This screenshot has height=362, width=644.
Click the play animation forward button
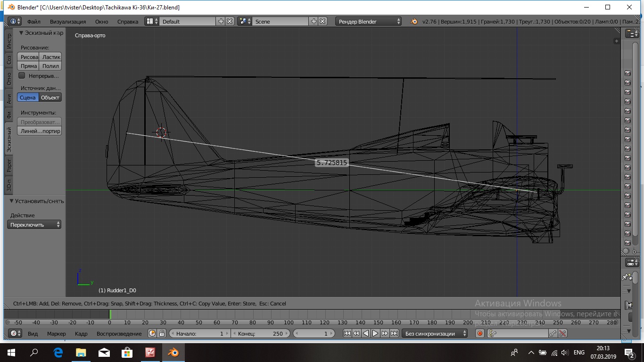point(375,333)
